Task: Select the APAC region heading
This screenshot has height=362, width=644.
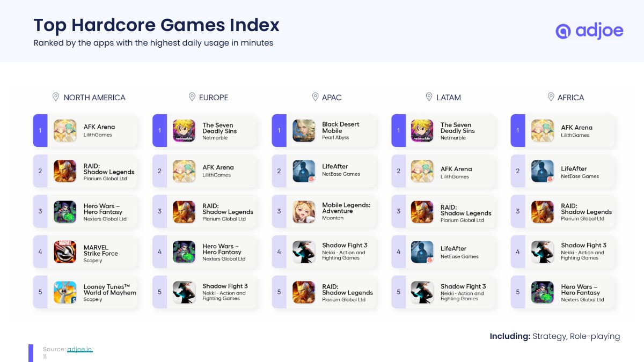Action: (x=332, y=98)
